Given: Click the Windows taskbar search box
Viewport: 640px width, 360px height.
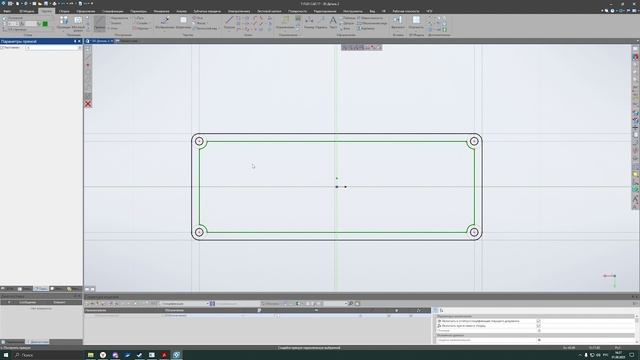Looking at the screenshot, I should [x=47, y=355].
